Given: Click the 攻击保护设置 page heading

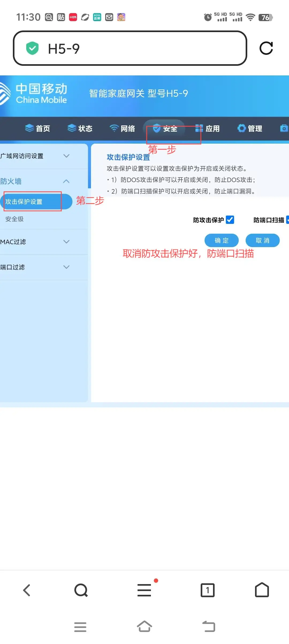Looking at the screenshot, I should click(x=128, y=157).
